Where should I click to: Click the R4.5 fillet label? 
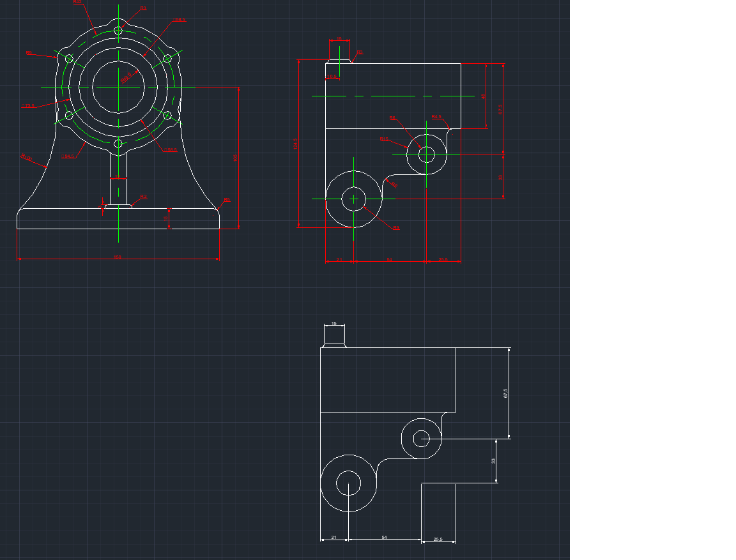[x=436, y=117]
